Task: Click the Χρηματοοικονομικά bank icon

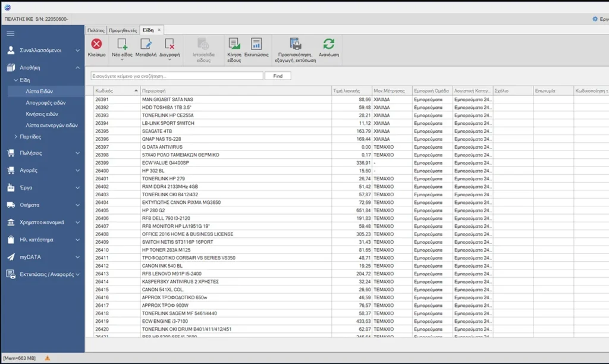Action: pos(11,222)
